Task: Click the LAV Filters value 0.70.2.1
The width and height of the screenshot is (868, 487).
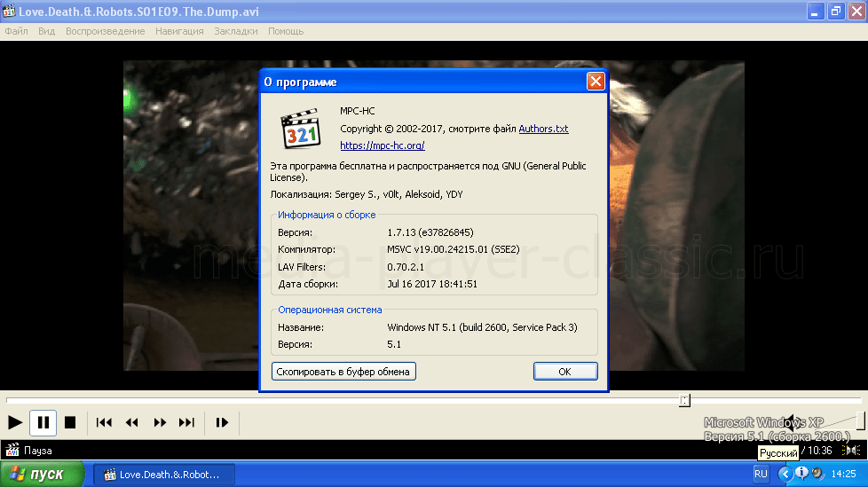Action: tap(406, 267)
